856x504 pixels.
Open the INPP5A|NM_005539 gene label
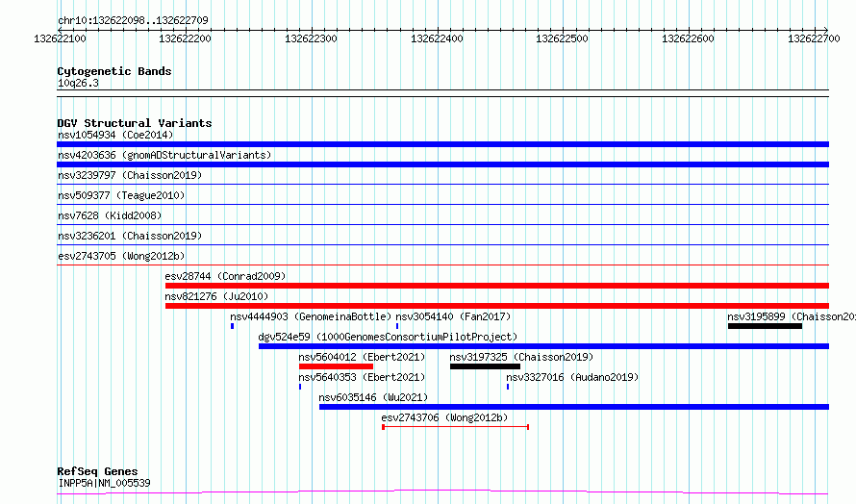[104, 483]
